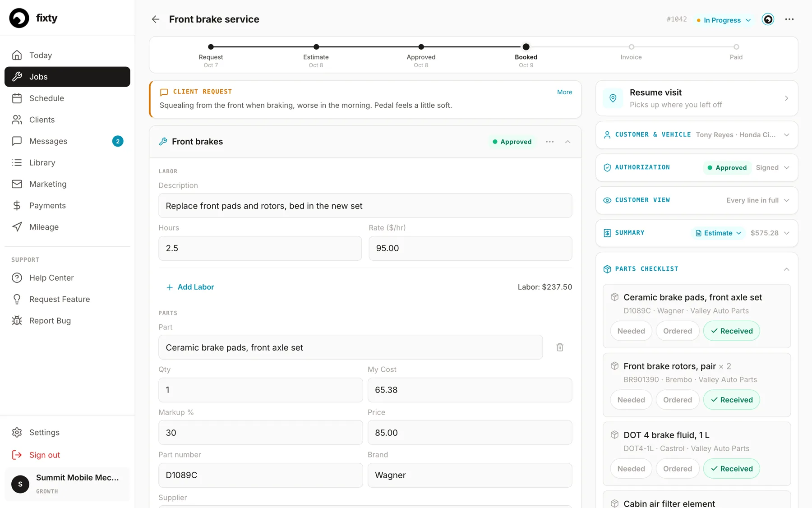
Task: Open Library in the sidebar
Action: click(x=67, y=162)
